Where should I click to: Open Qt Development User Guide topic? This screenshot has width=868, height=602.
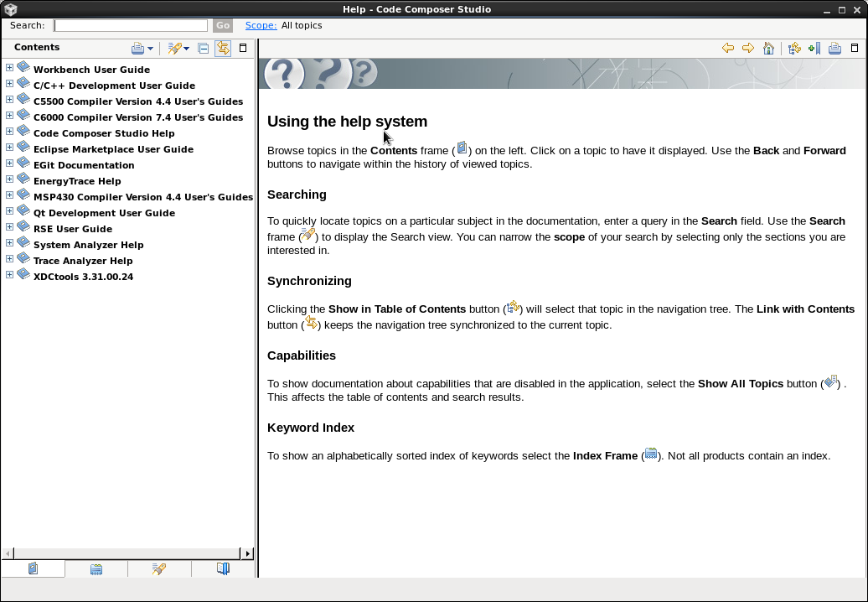point(105,213)
